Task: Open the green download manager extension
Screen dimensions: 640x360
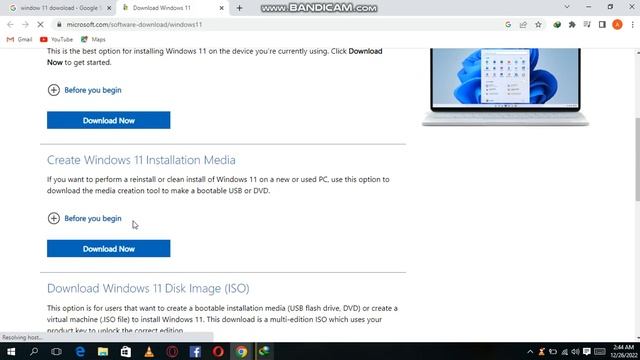Action: tap(557, 24)
